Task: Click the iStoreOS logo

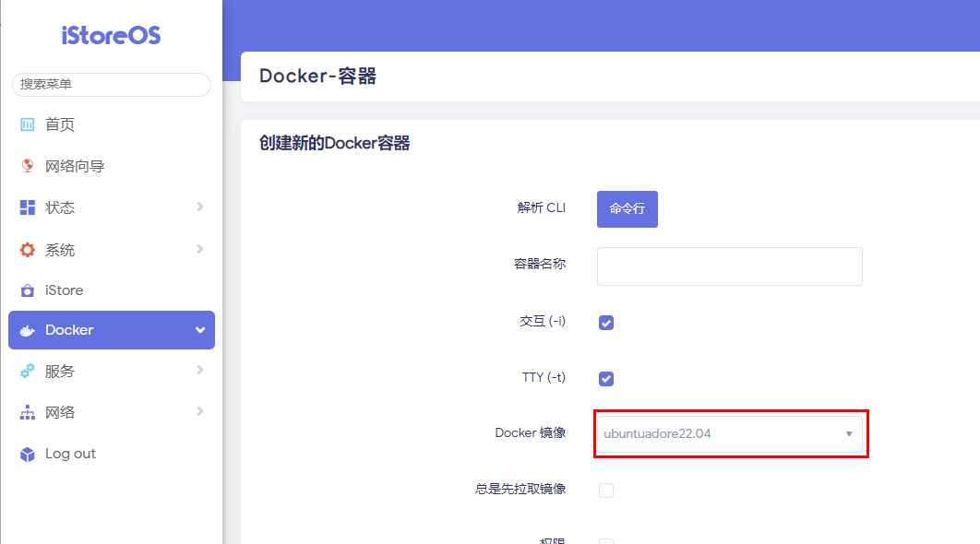Action: point(112,36)
